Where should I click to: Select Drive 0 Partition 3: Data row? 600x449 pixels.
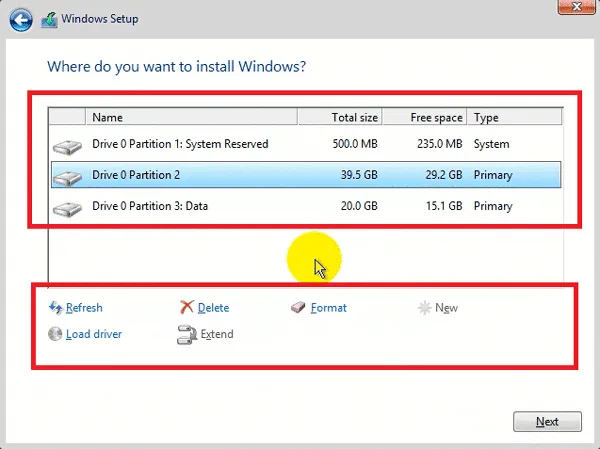click(150, 206)
